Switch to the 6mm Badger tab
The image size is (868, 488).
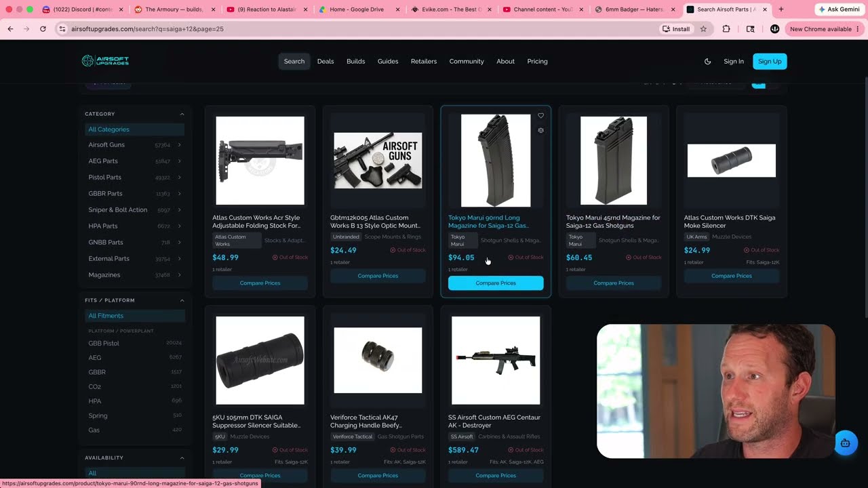tap(635, 9)
